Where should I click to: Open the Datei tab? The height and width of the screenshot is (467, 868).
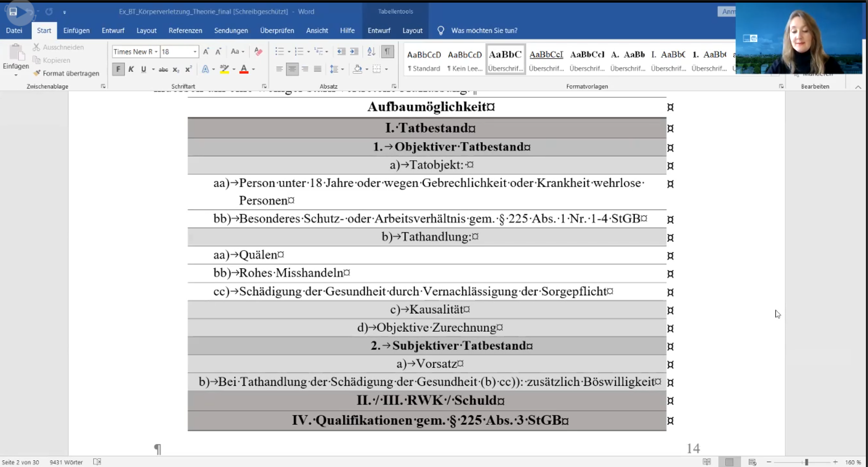[14, 31]
